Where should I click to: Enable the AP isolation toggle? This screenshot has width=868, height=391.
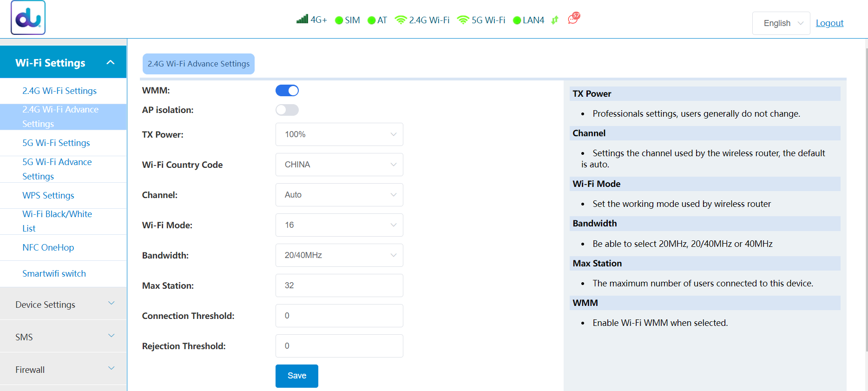click(x=287, y=110)
